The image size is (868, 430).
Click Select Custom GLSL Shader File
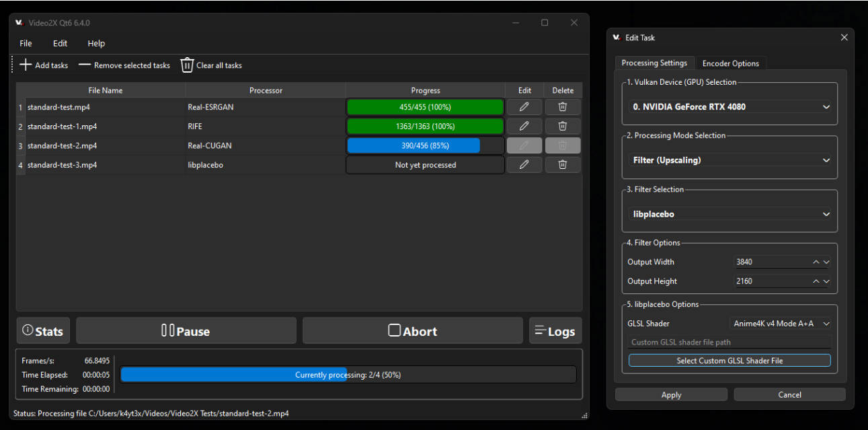coord(729,361)
